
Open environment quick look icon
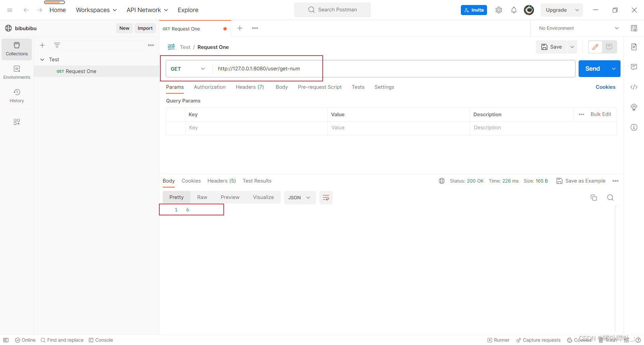click(634, 28)
